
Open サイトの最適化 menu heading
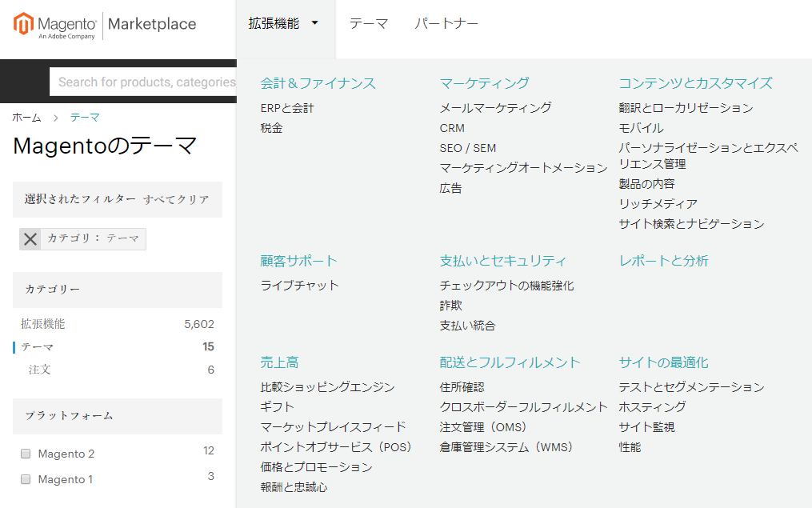[x=663, y=362]
